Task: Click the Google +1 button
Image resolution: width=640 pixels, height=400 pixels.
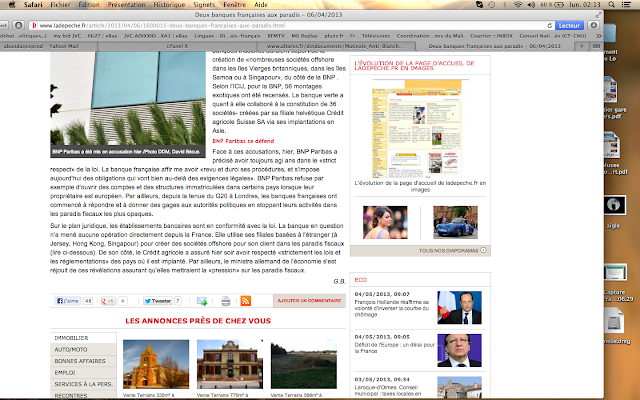Action: point(108,301)
